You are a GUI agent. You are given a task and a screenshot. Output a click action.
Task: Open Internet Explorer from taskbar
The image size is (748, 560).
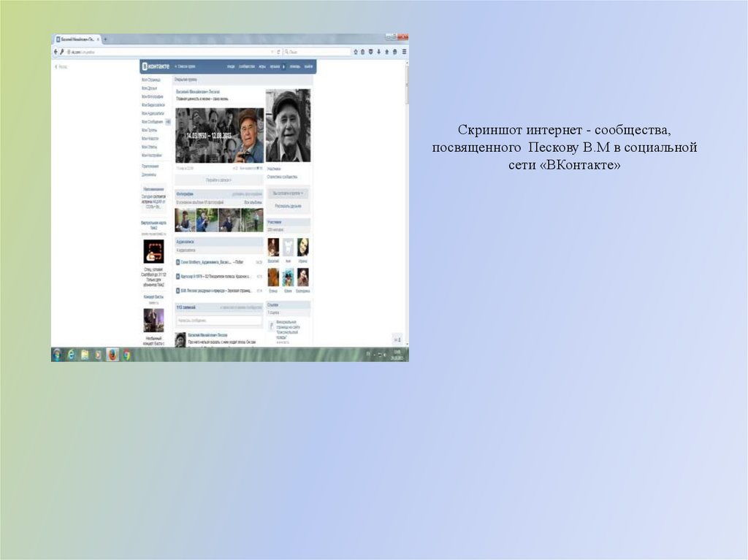(x=71, y=354)
